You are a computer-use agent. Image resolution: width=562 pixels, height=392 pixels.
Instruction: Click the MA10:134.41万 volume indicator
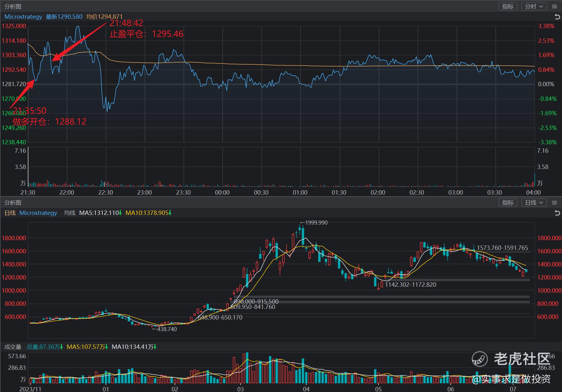[x=134, y=347]
